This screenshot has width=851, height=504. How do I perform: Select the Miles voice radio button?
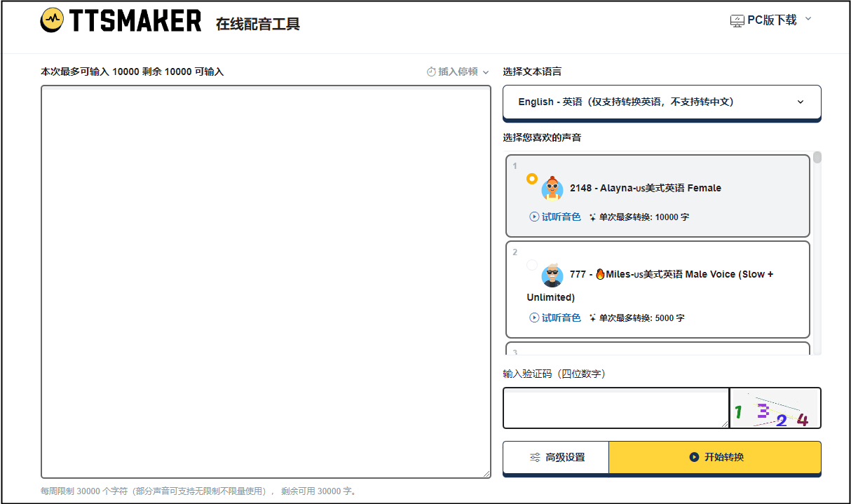click(x=532, y=265)
